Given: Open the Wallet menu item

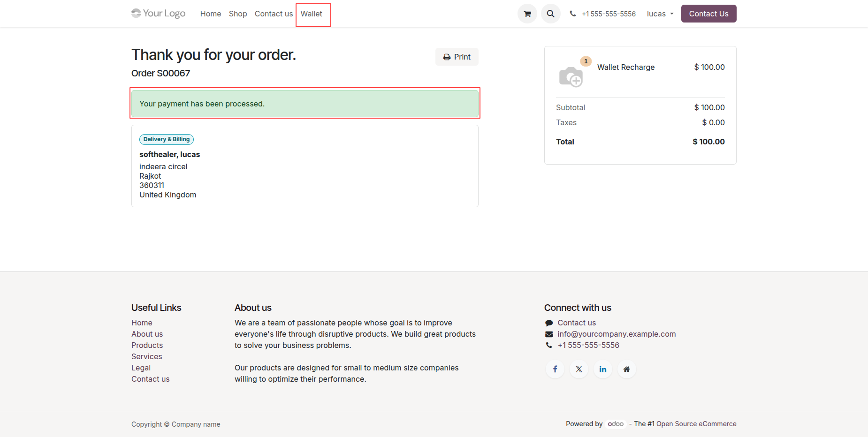Looking at the screenshot, I should point(312,14).
